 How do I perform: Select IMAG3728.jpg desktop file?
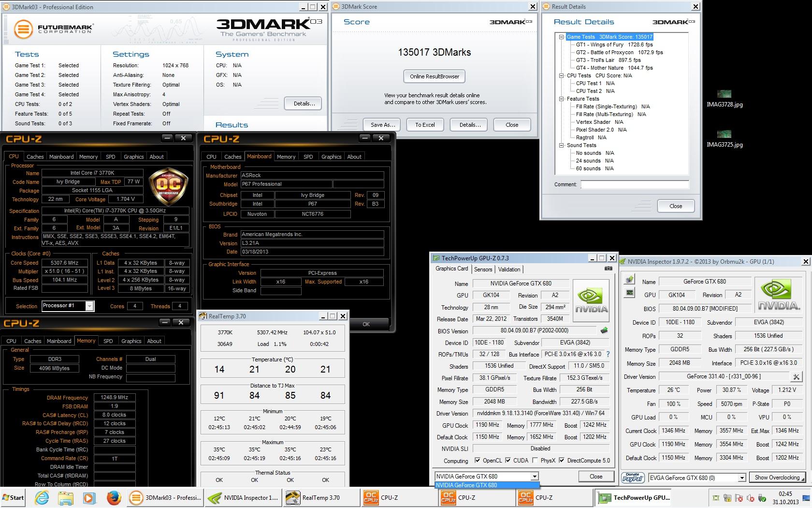[x=724, y=98]
